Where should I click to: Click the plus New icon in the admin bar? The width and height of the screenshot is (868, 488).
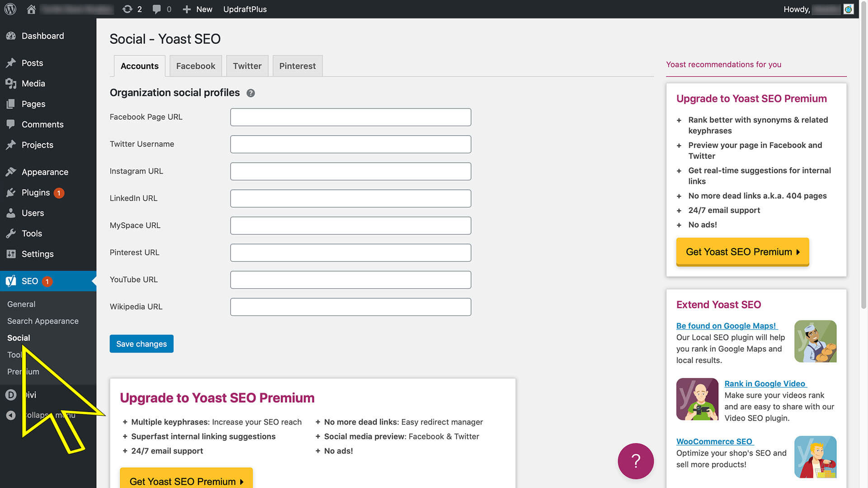[x=186, y=9]
